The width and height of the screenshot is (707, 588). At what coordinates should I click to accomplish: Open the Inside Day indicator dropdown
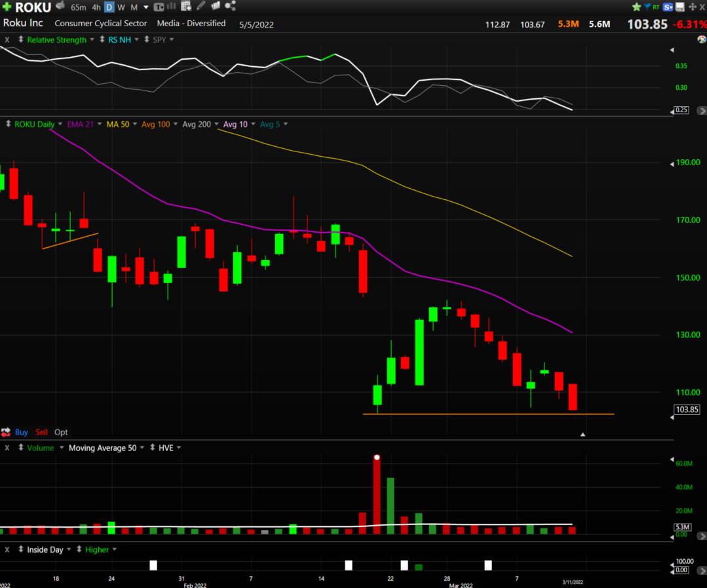click(x=69, y=549)
